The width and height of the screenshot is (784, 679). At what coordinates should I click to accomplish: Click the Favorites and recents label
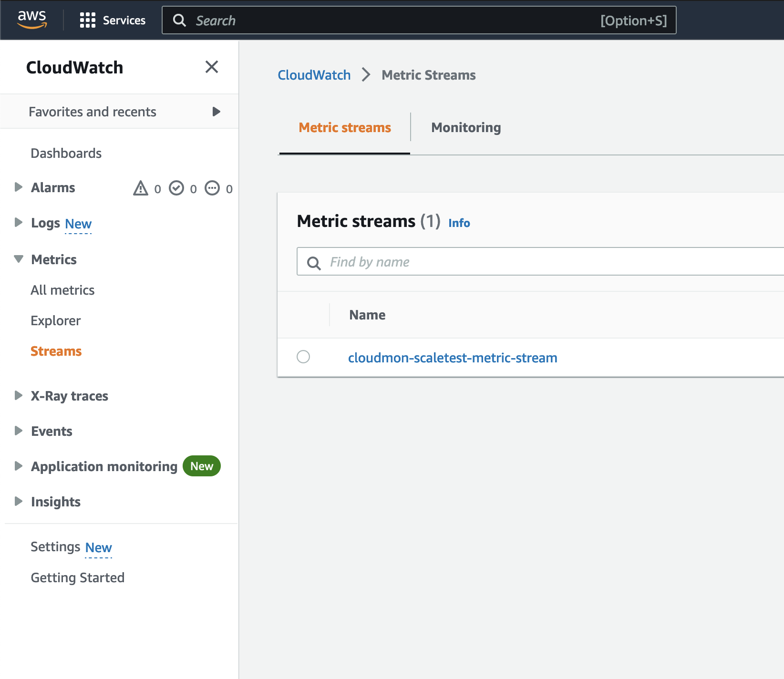tap(93, 112)
